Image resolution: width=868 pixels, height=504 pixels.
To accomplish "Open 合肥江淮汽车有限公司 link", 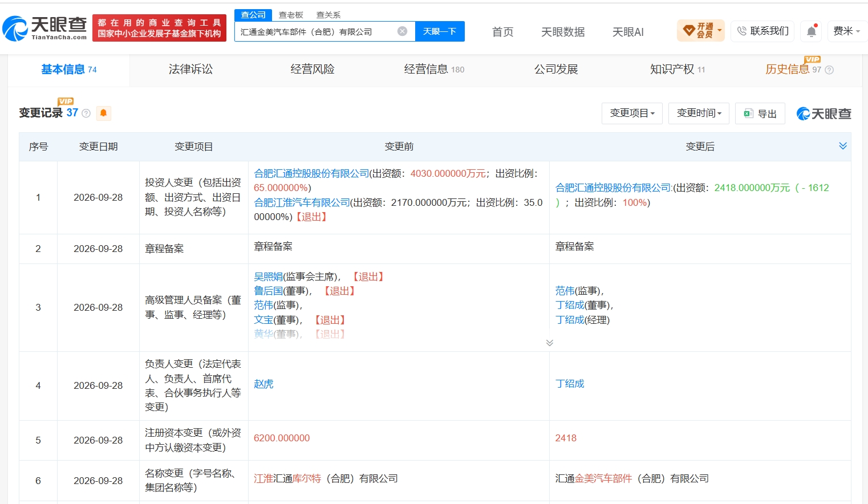I will 302,202.
